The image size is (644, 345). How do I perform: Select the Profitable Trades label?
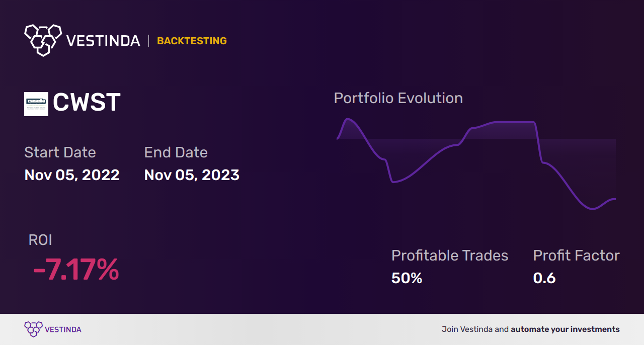pyautogui.click(x=450, y=255)
